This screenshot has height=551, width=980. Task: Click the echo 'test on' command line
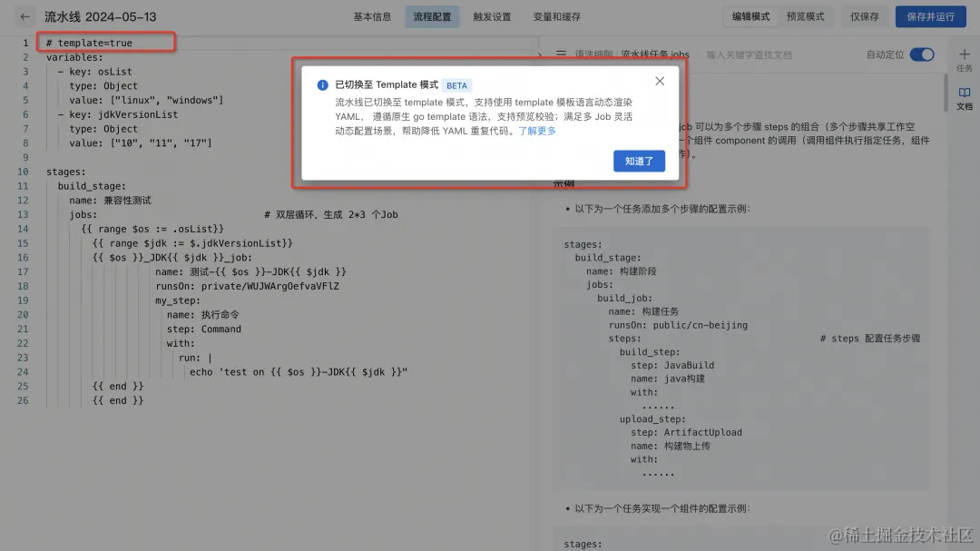pyautogui.click(x=299, y=372)
